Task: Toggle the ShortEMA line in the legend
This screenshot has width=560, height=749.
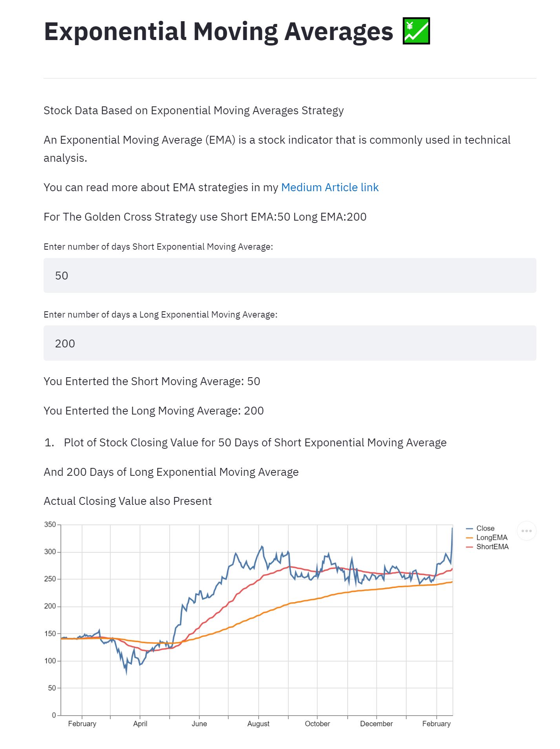Action: pyautogui.click(x=492, y=546)
